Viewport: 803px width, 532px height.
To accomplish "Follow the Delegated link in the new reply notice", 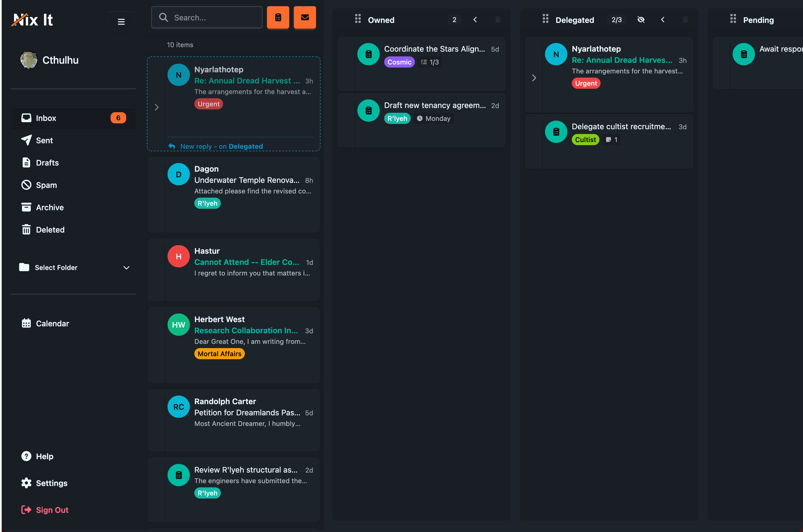I will [246, 146].
